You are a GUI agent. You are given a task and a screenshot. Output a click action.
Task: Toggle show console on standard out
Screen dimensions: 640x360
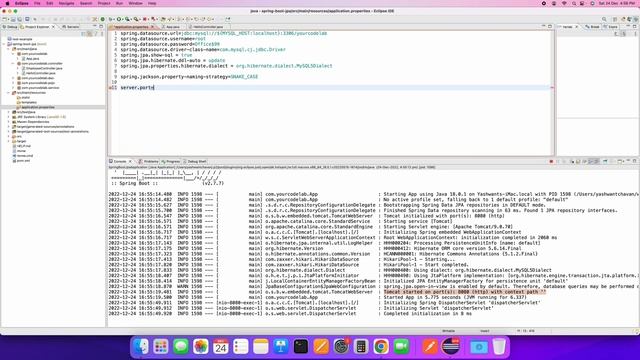591,162
